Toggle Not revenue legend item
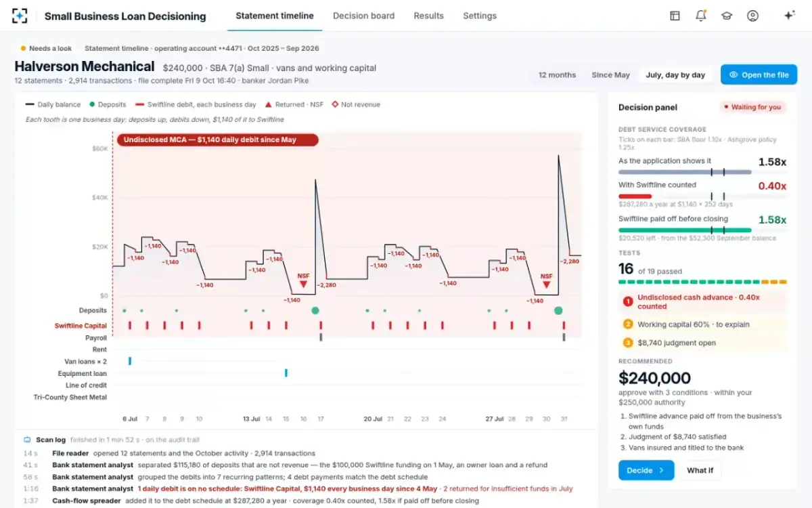 point(356,104)
